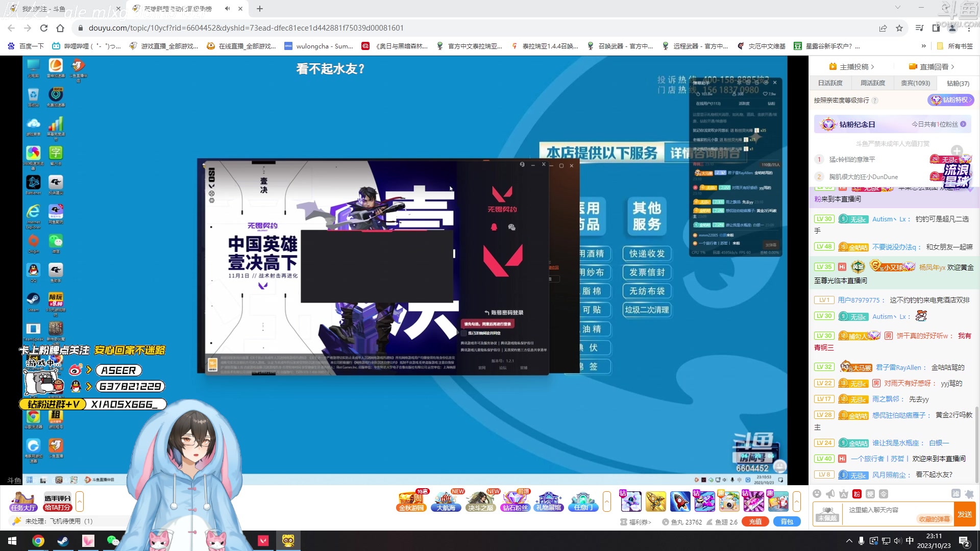
Task: Click the share page icon in address bar
Action: 883,28
